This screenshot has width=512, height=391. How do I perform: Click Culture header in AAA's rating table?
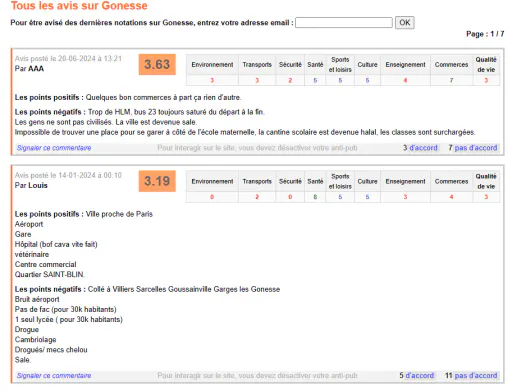click(x=367, y=65)
